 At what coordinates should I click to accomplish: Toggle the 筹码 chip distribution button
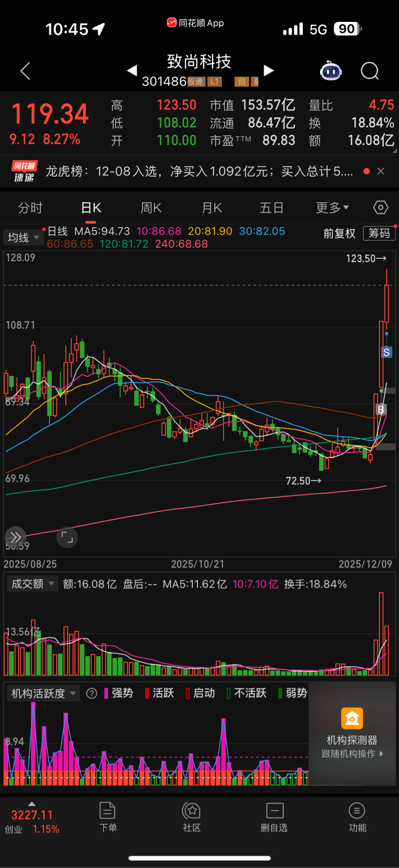coord(379,233)
